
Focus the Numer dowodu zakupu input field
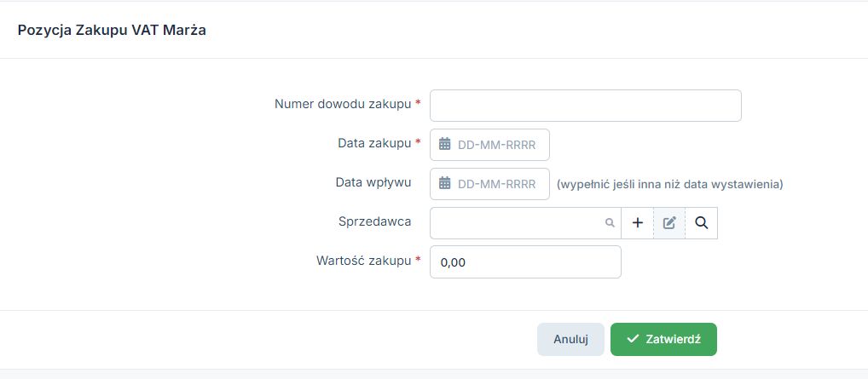click(x=585, y=106)
